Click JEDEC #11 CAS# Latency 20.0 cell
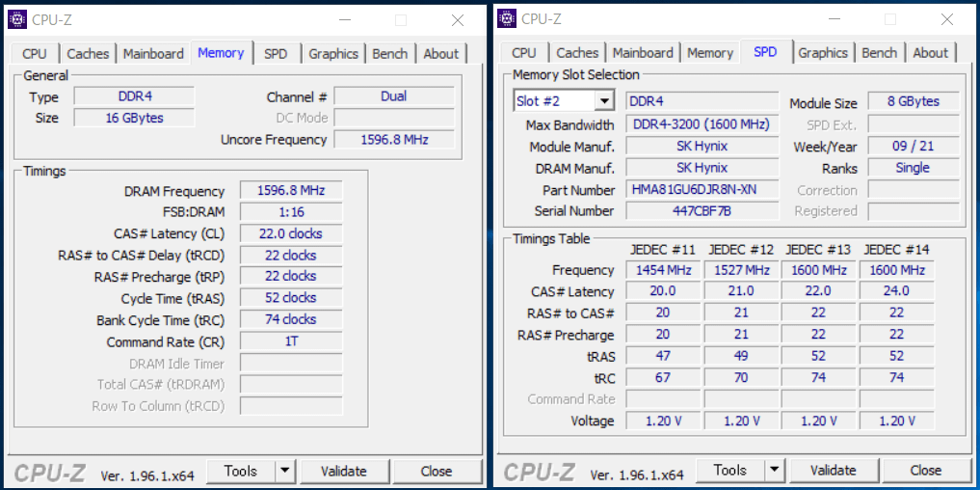Image resolution: width=980 pixels, height=490 pixels. pyautogui.click(x=663, y=291)
